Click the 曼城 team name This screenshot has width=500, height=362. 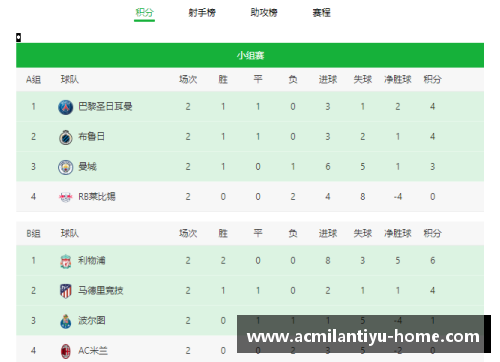pos(87,166)
